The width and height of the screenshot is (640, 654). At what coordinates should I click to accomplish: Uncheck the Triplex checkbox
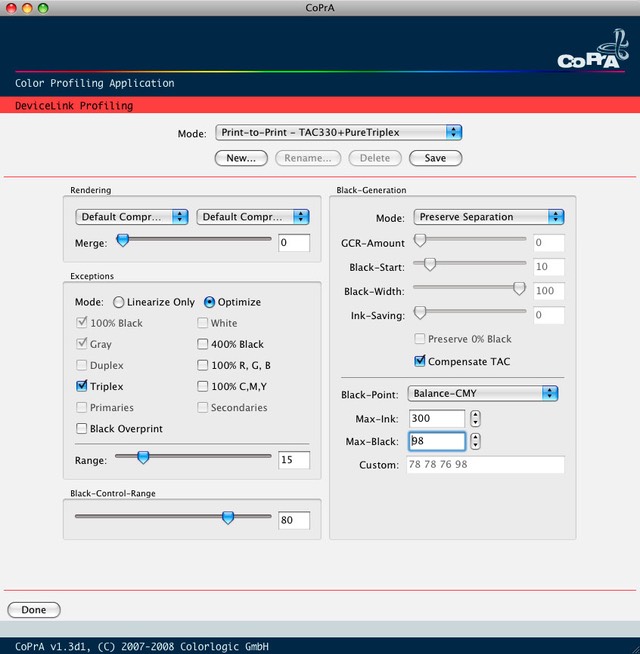pos(82,386)
